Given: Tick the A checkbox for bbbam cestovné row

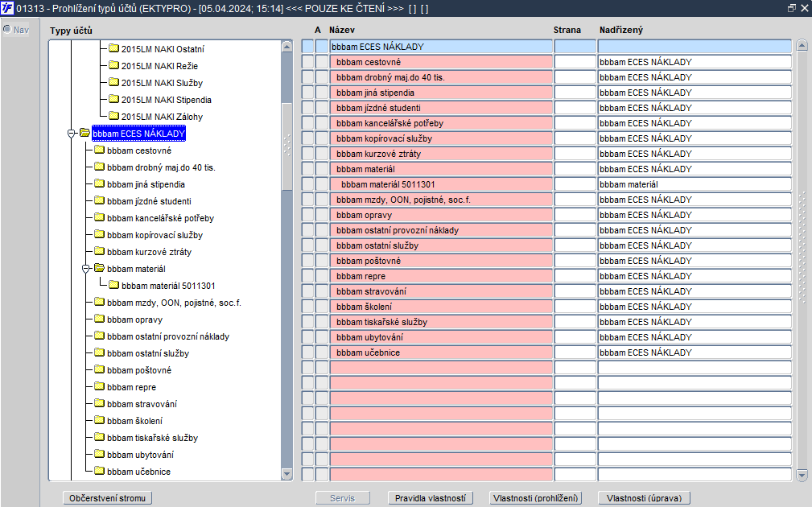Looking at the screenshot, I should pyautogui.click(x=322, y=62).
